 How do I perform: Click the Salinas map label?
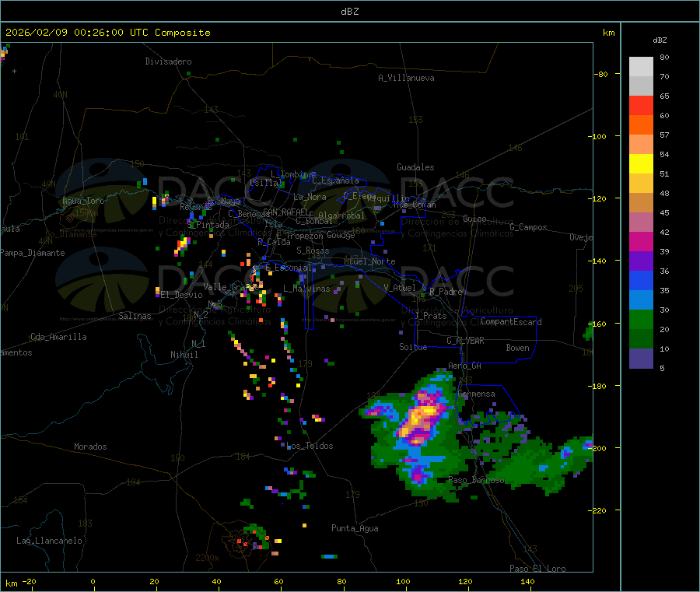pyautogui.click(x=135, y=316)
